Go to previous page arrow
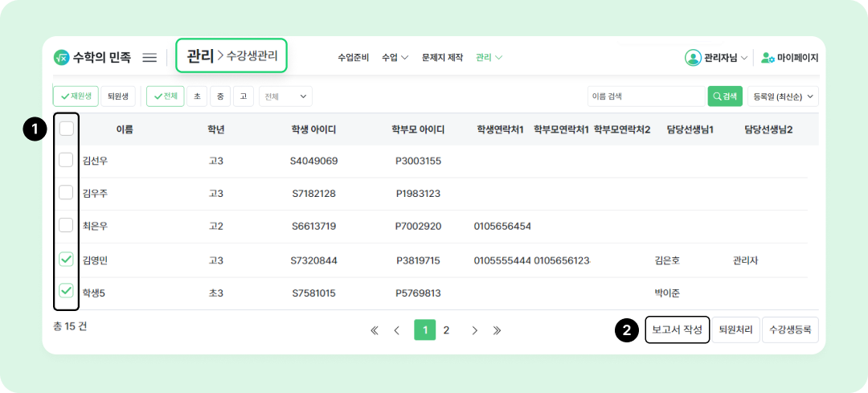This screenshot has width=868, height=393. [396, 330]
